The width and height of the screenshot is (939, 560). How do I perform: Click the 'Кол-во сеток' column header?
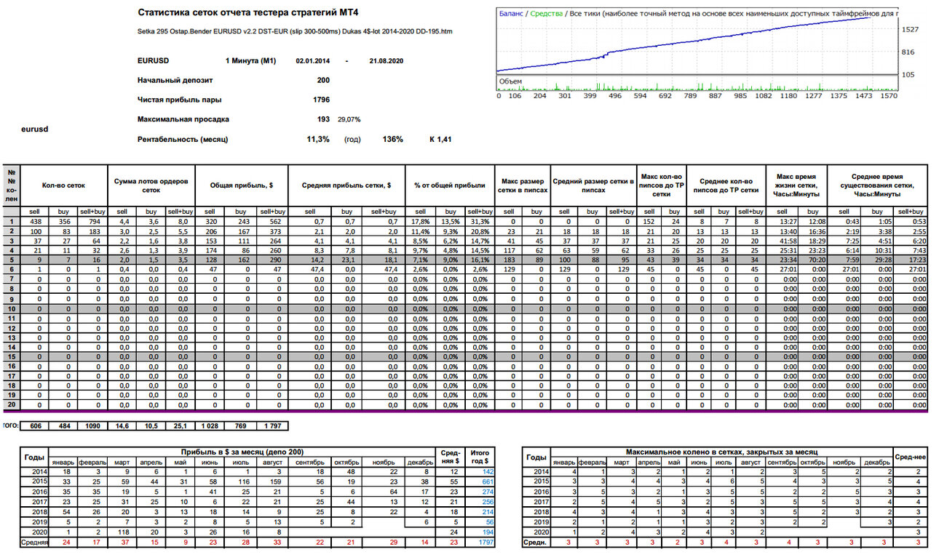click(64, 185)
